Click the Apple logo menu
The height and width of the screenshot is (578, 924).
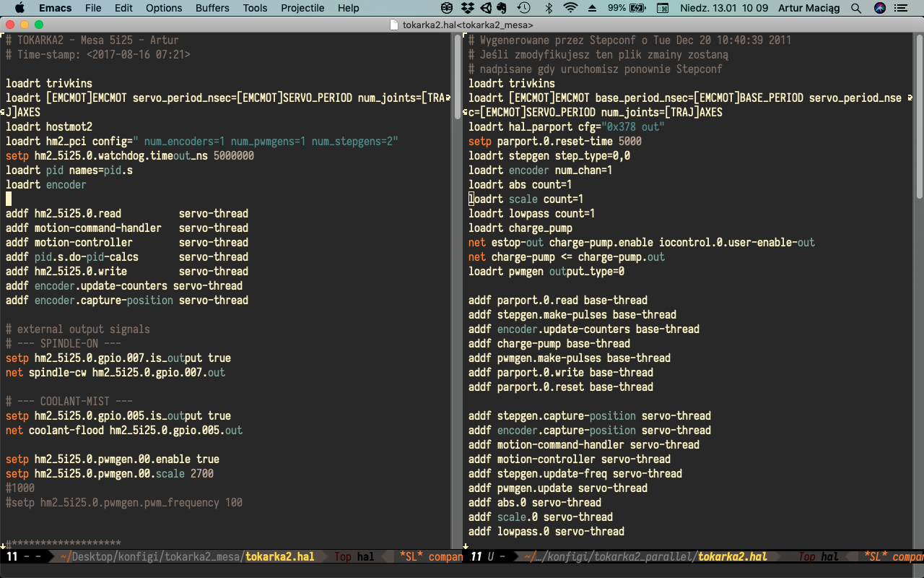pos(19,8)
